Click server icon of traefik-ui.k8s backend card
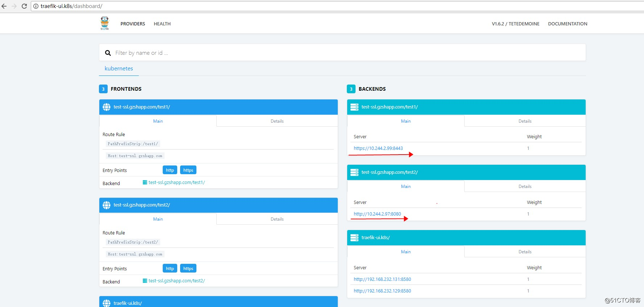Viewport: 644px width, 307px height. [x=354, y=238]
